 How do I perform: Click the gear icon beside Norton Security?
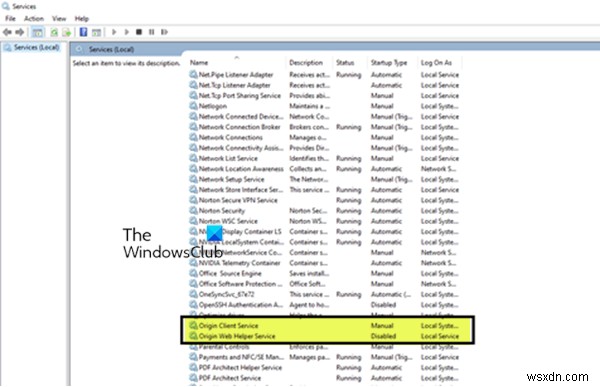[194, 211]
